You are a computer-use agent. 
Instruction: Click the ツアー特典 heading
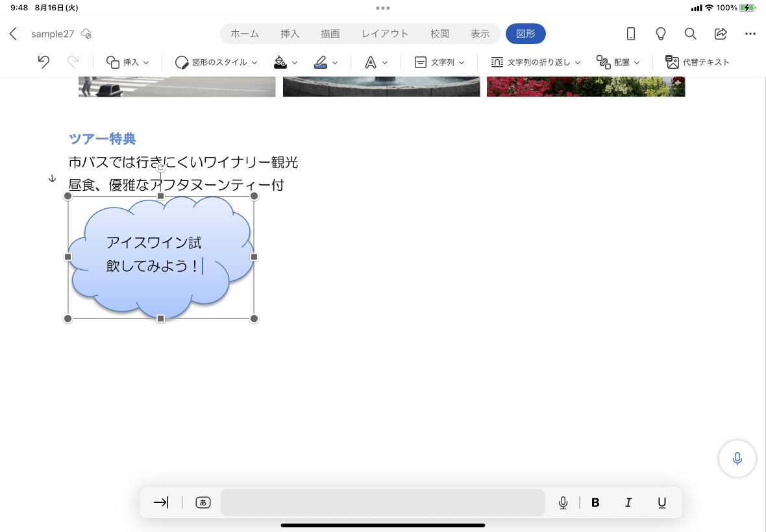coord(102,139)
